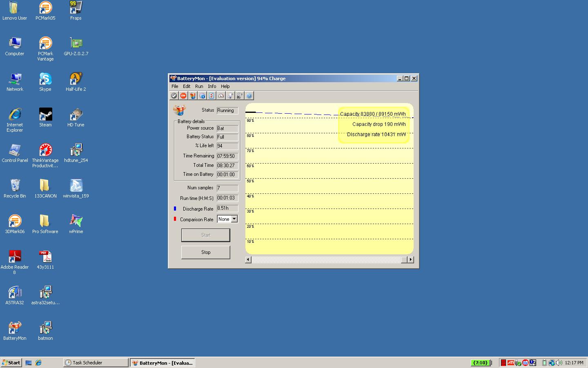Screen dimensions: 588x368
Task: Click the green battery gauge (7:10) in taskbar
Action: click(481, 363)
